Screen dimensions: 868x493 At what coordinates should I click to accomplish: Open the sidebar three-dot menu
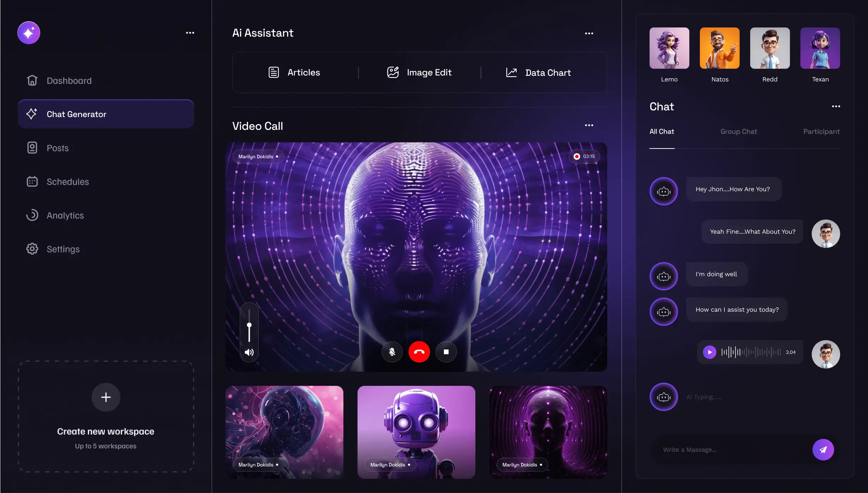(x=190, y=33)
